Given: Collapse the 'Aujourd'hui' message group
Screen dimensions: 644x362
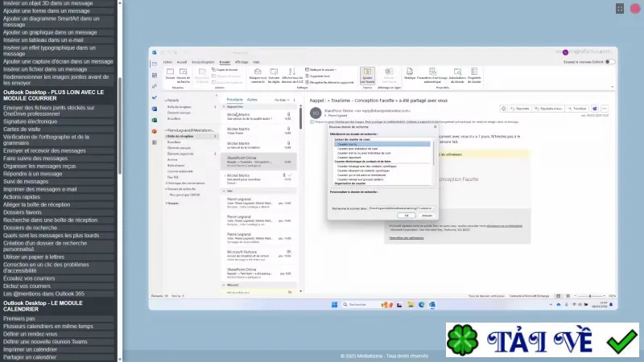Looking at the screenshot, I should click(224, 107).
